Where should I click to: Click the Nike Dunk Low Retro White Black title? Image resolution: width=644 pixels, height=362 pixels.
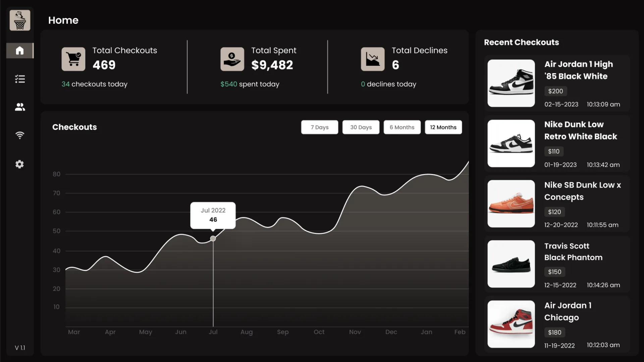coord(581,131)
